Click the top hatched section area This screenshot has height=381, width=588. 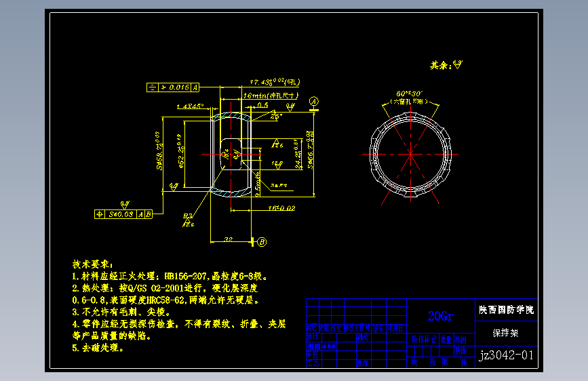pyautogui.click(x=231, y=117)
